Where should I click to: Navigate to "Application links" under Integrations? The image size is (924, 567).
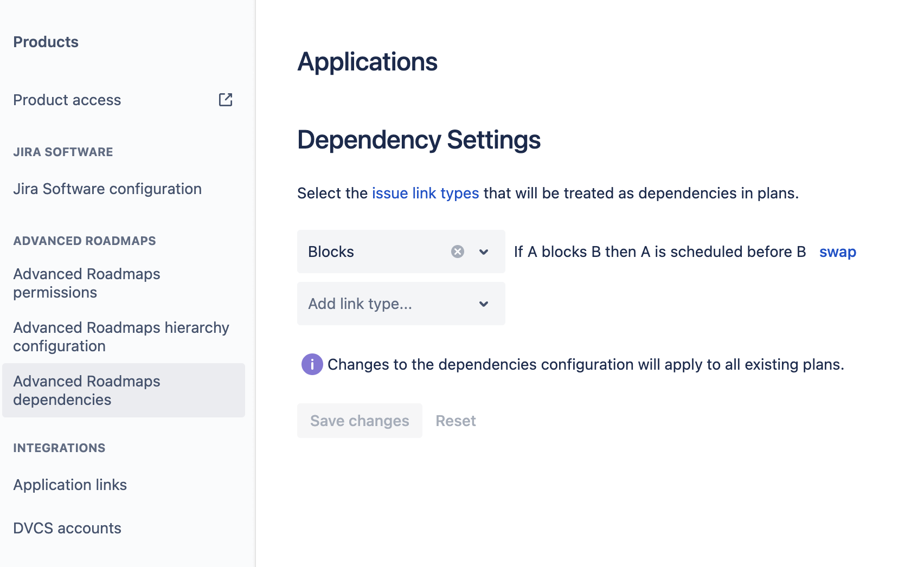pos(70,485)
